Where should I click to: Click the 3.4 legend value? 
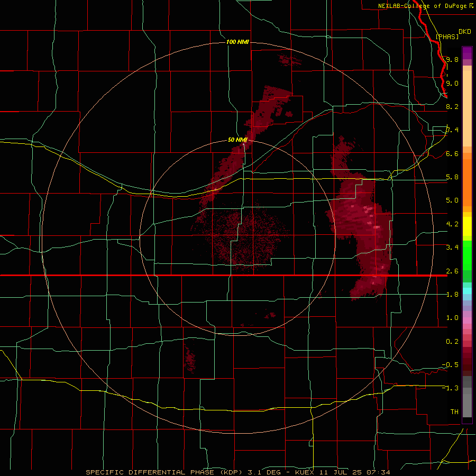(452, 248)
